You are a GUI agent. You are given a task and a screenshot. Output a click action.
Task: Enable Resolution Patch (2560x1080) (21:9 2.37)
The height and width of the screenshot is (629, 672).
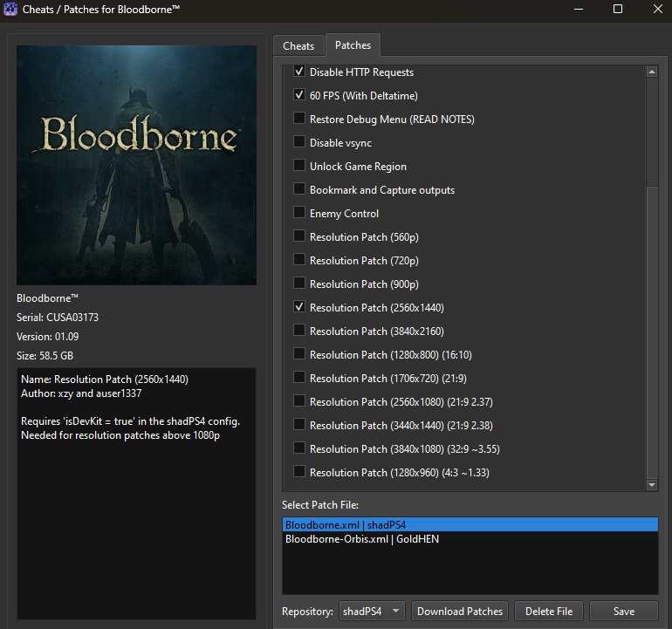click(299, 401)
